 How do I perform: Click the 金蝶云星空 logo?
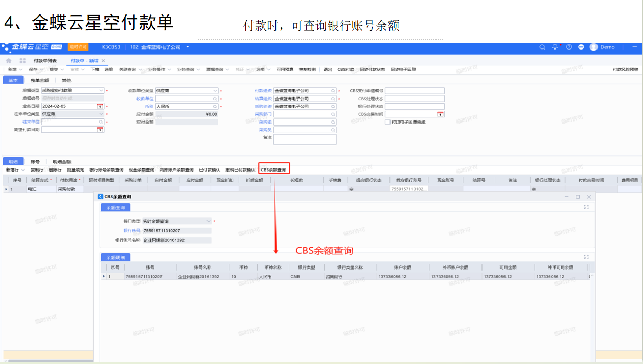[31, 47]
